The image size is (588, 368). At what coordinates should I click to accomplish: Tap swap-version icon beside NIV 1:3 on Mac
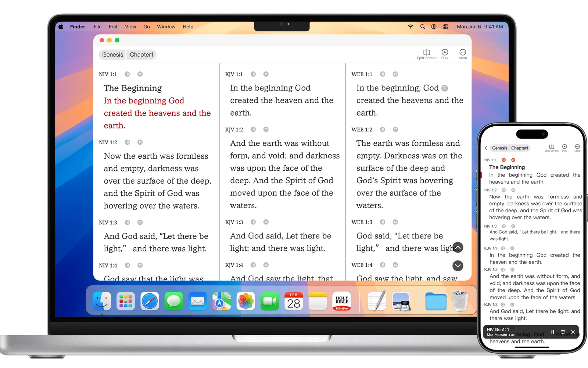coord(140,222)
